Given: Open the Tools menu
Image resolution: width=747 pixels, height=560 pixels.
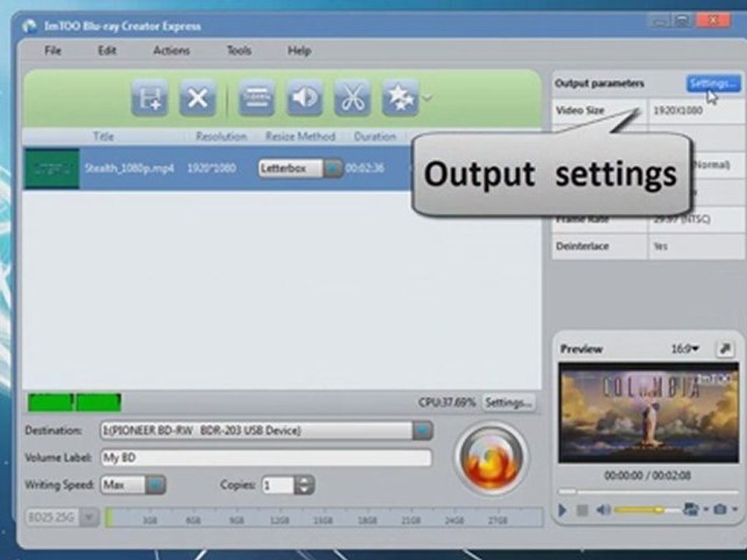Looking at the screenshot, I should (x=239, y=51).
